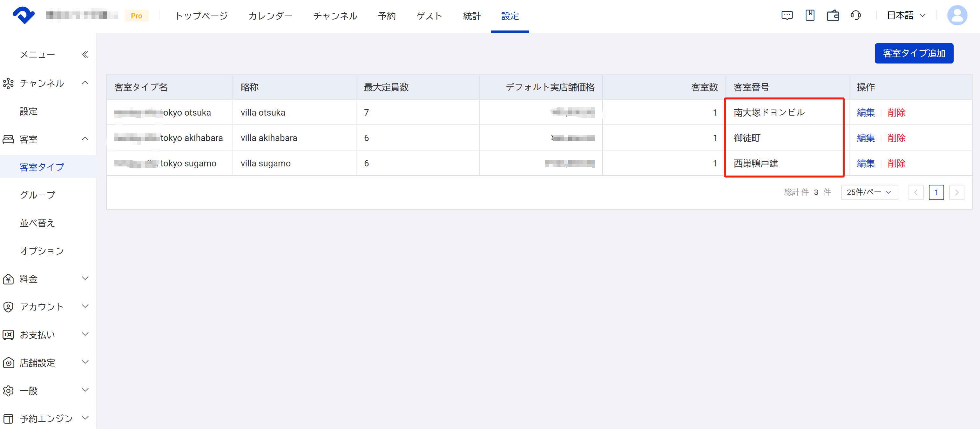The height and width of the screenshot is (429, 980).
Task: Click the previous page arrow
Action: click(x=916, y=192)
